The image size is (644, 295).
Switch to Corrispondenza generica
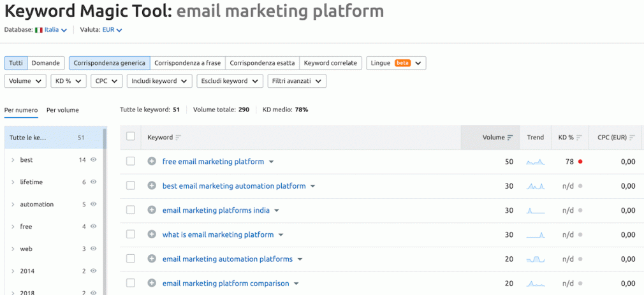click(x=109, y=63)
